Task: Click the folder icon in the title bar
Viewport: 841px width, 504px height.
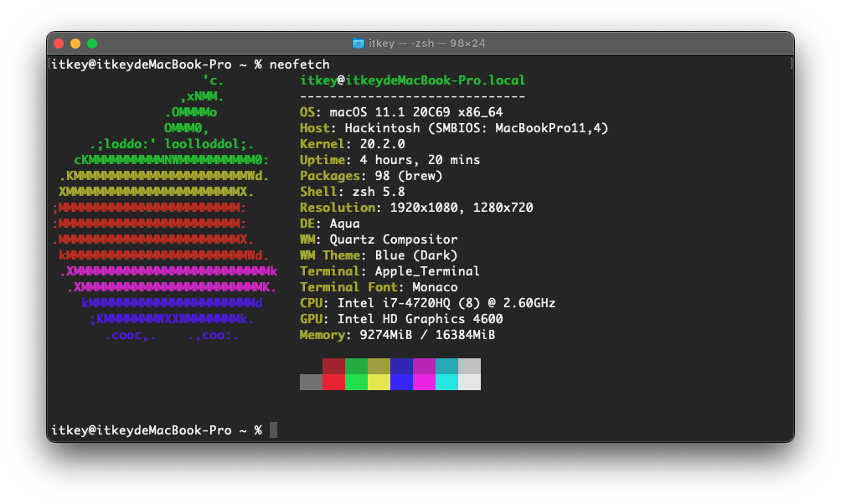Action: click(358, 44)
